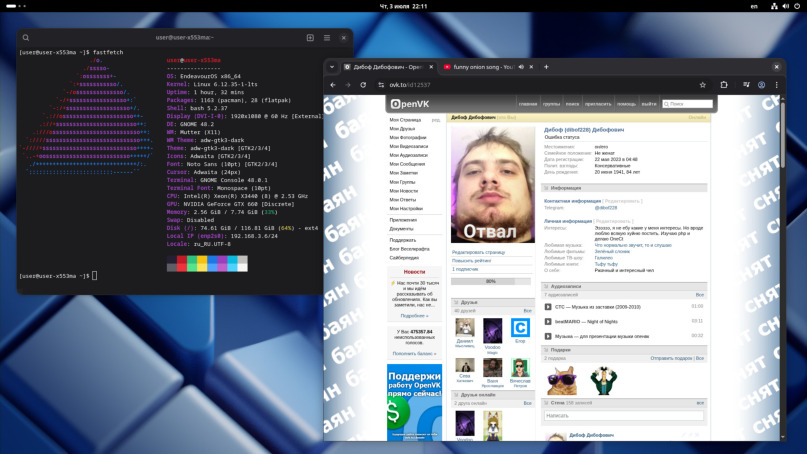The image size is (807, 454).
Task: Click the 80% profile completion progress bar
Action: point(492,281)
